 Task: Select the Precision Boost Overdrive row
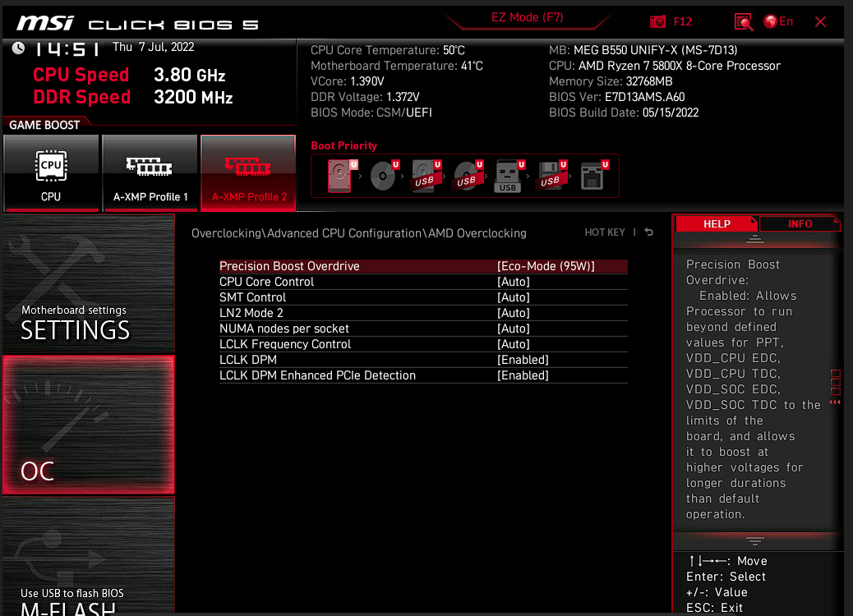coord(423,266)
